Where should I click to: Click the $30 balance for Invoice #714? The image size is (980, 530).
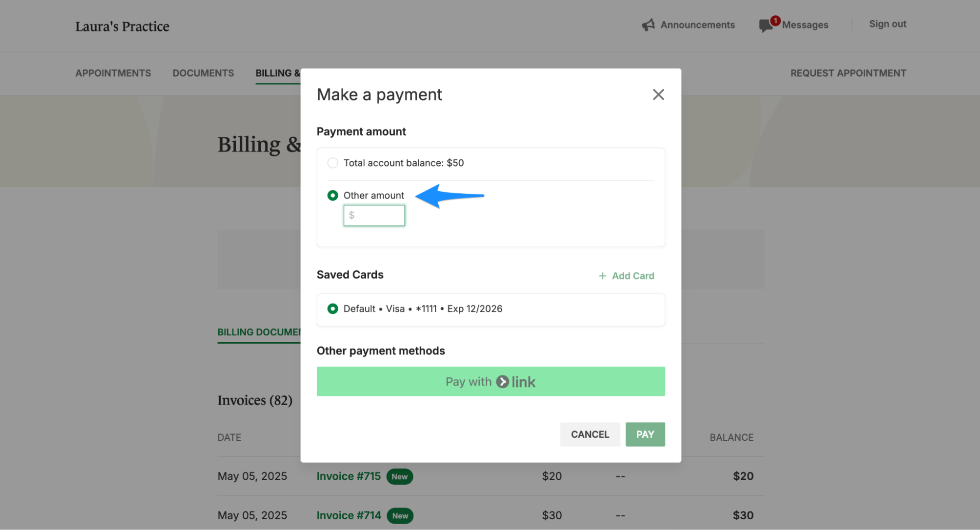coord(743,515)
